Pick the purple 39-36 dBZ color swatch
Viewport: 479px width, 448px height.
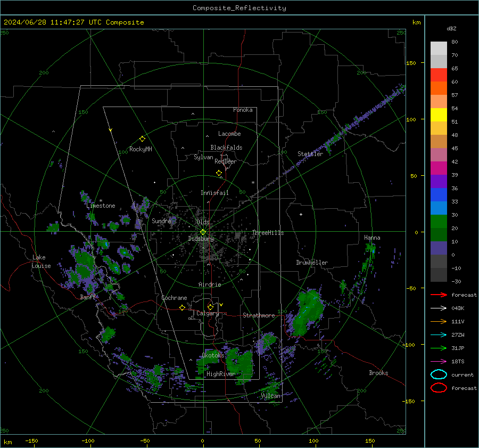439,182
